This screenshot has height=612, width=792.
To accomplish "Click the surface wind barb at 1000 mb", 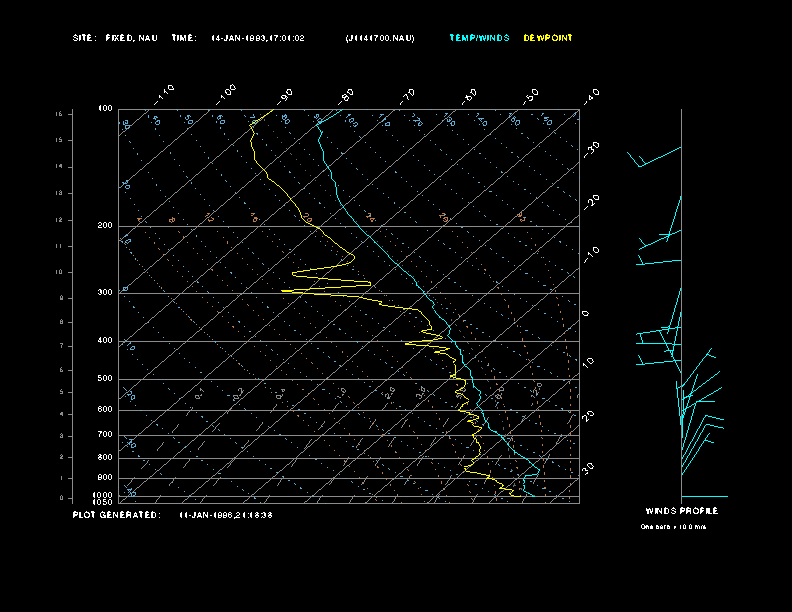I will (x=705, y=496).
